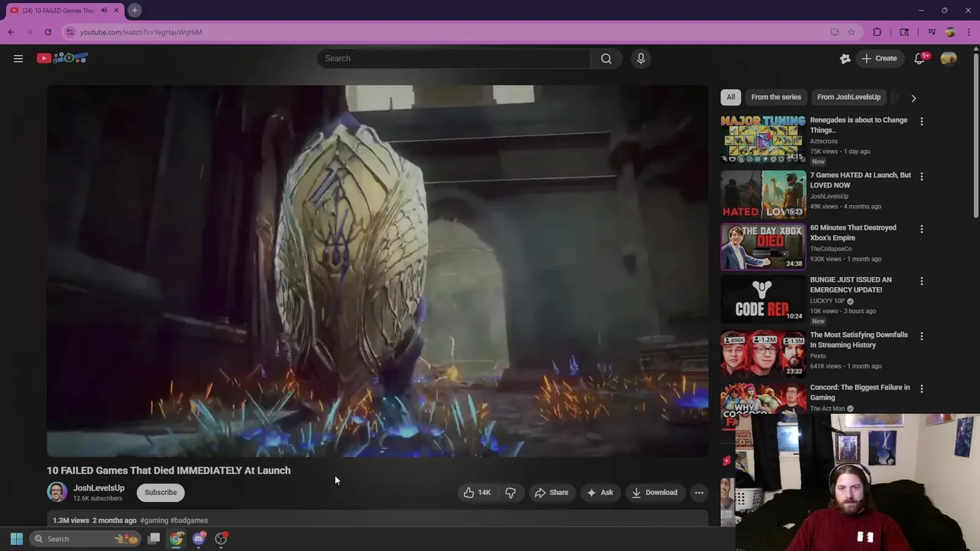The width and height of the screenshot is (980, 551).
Task: Open the Code Red Bungie video thumbnail
Action: point(763,298)
